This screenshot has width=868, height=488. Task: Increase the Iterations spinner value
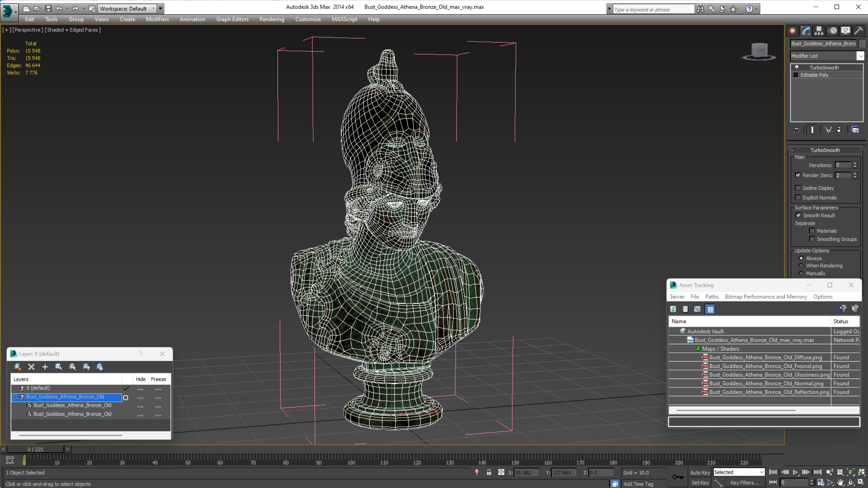click(x=855, y=163)
